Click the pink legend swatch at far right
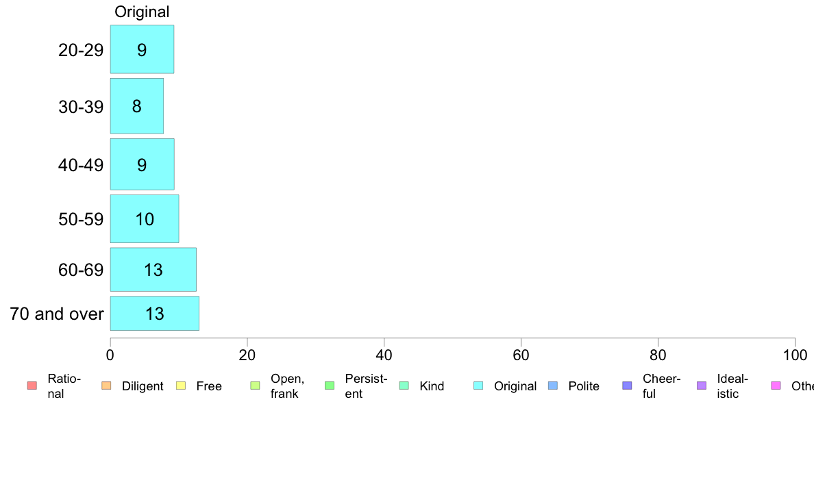This screenshot has height=504, width=814. [x=776, y=386]
